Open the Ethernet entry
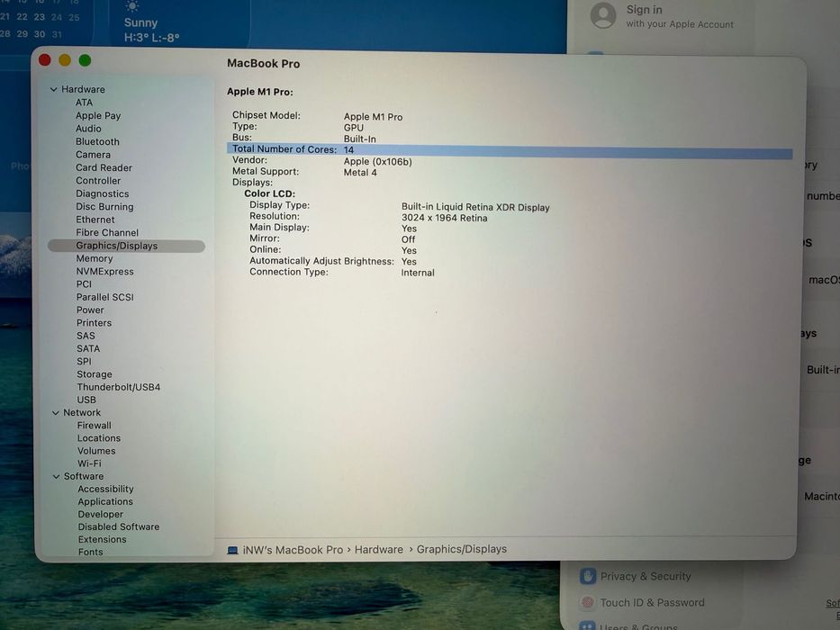 pyautogui.click(x=95, y=220)
